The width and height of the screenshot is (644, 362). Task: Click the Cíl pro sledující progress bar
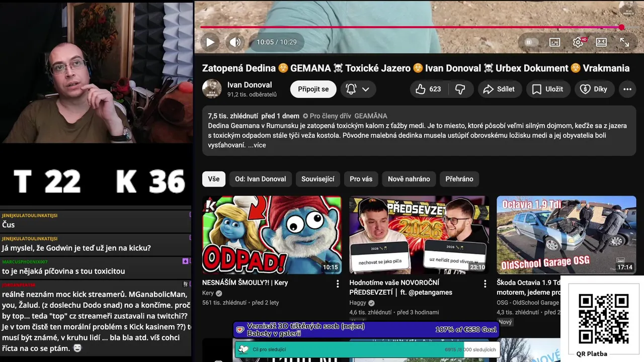(x=367, y=349)
